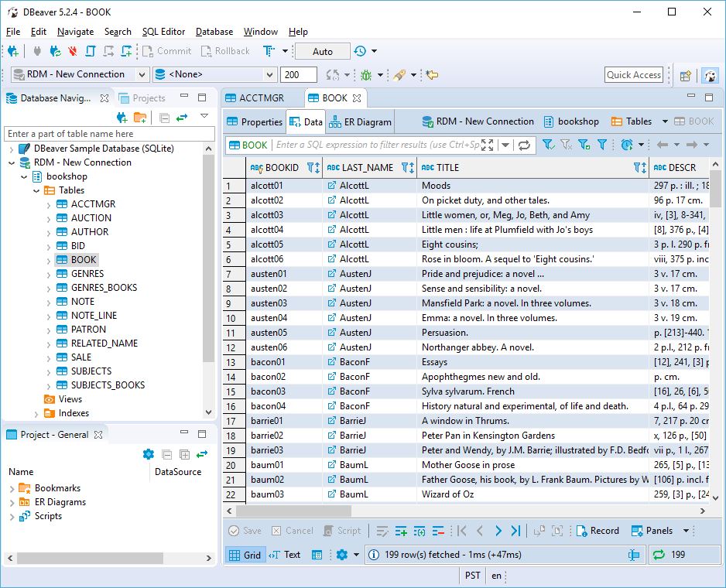This screenshot has height=588, width=726.
Task: Delete current row with the red minus icon
Action: tap(439, 531)
